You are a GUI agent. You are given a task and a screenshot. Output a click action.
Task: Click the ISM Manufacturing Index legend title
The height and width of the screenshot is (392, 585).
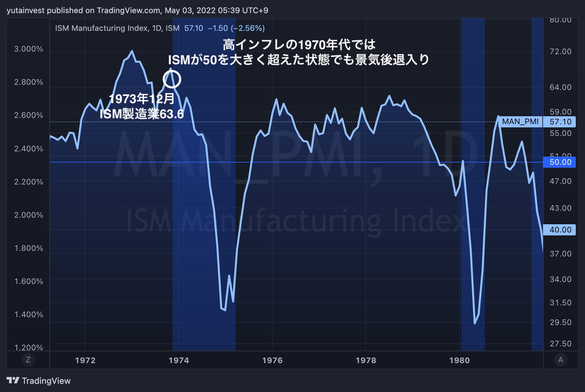117,28
